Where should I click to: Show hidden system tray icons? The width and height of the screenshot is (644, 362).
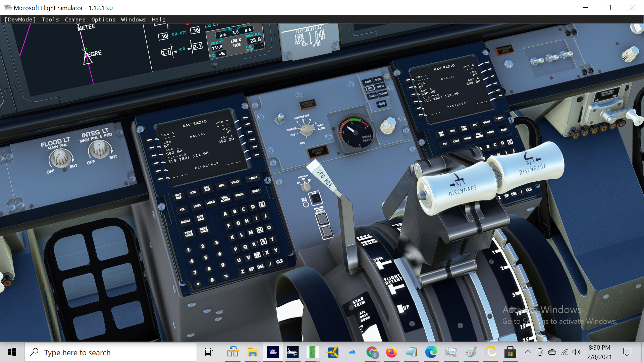coord(528,352)
